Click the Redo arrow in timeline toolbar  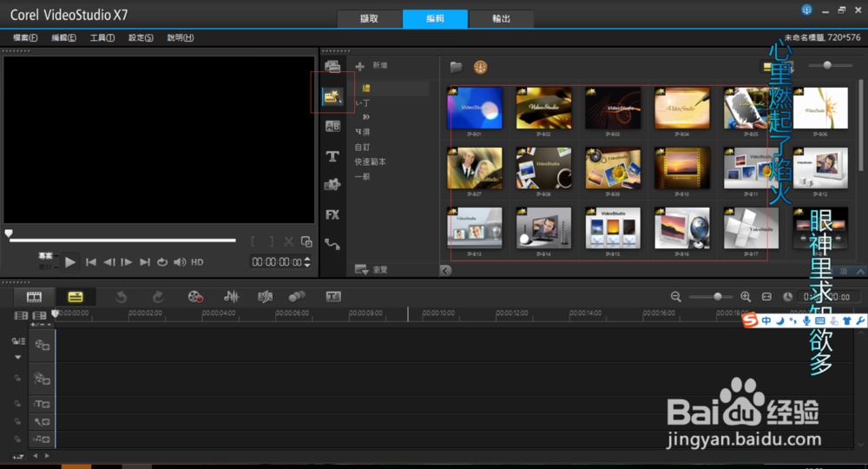point(158,297)
